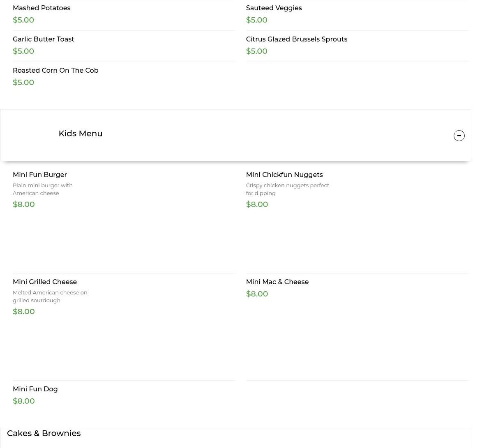Expand the Cakes & Brownies section

coord(44,433)
